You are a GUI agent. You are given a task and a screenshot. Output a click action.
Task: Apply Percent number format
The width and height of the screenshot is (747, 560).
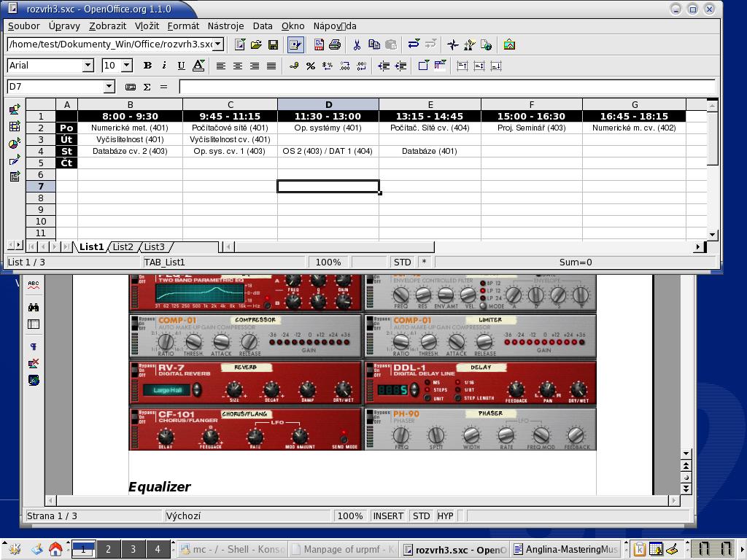pyautogui.click(x=311, y=66)
